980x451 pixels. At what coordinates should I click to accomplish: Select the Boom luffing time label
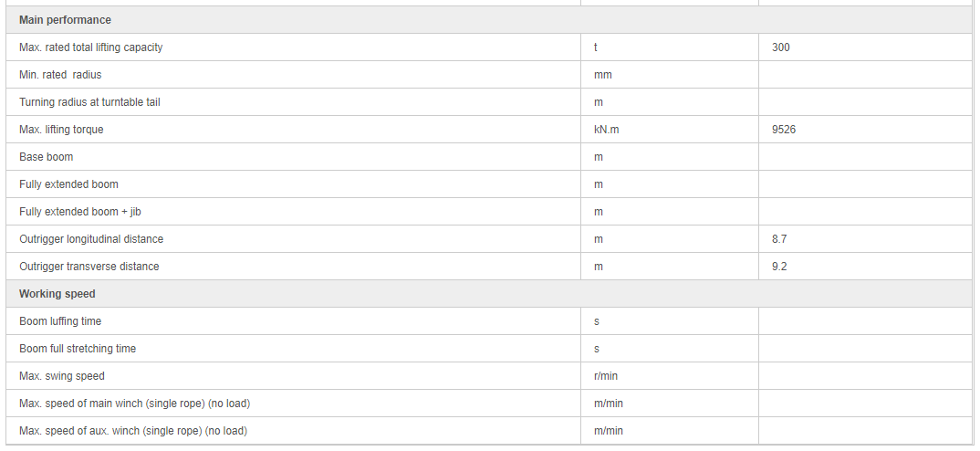coord(60,321)
